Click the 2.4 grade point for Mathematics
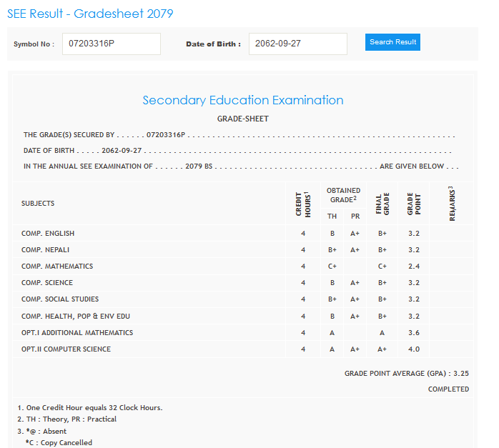The height and width of the screenshot is (448, 499). pos(413,267)
